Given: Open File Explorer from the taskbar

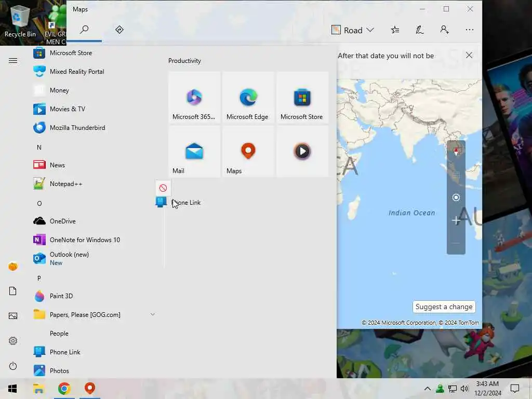Looking at the screenshot, I should [38, 389].
